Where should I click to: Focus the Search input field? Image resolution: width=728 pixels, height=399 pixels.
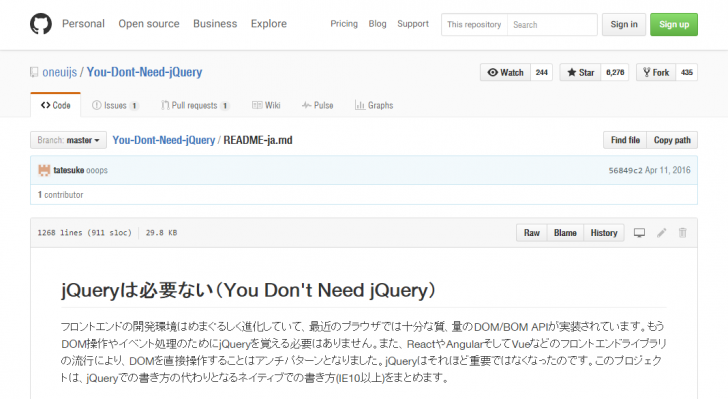click(552, 25)
